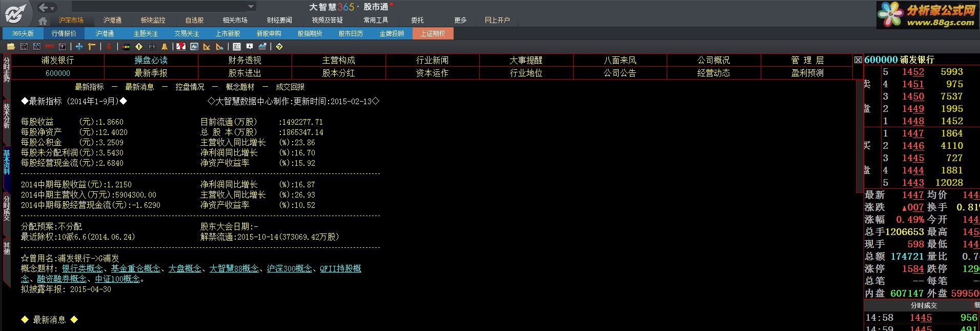Open the 行业新闻 section
980x331 pixels.
tap(433, 61)
